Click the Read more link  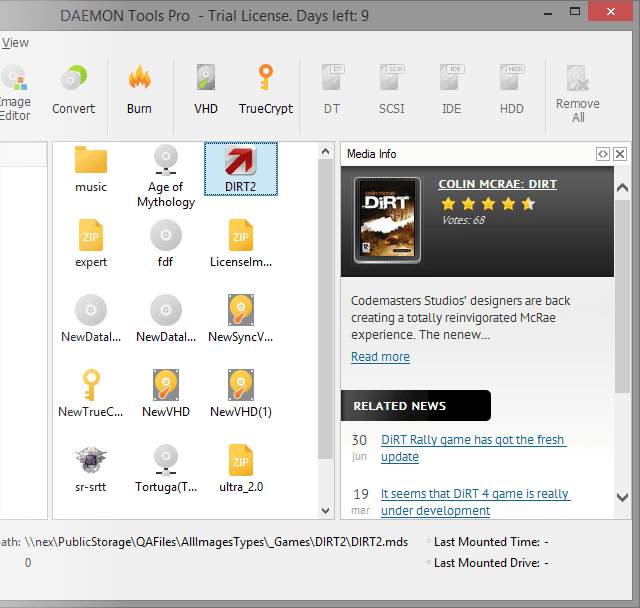pyautogui.click(x=380, y=357)
